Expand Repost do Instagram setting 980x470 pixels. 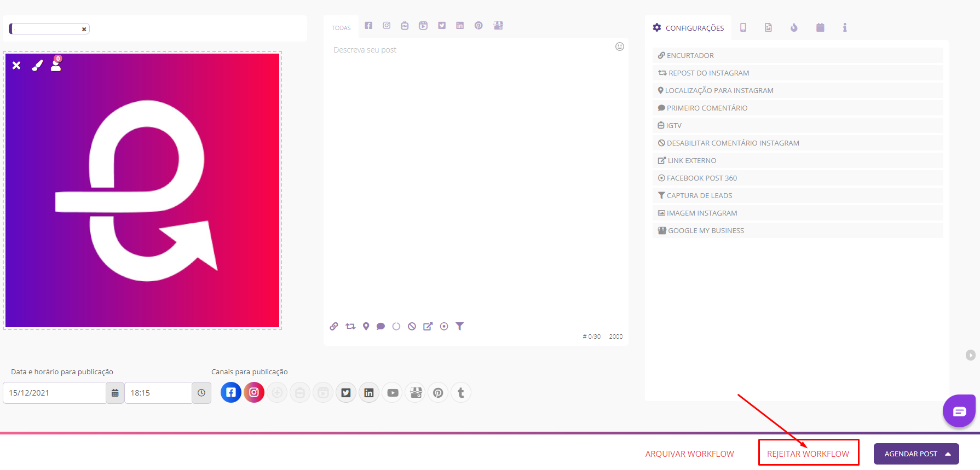pos(798,73)
